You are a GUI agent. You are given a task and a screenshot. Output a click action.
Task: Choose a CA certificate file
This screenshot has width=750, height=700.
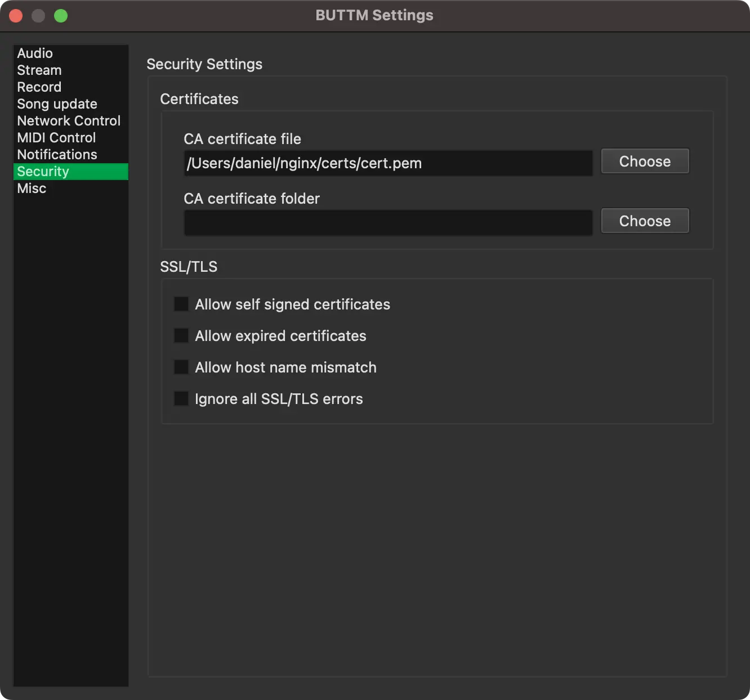tap(645, 161)
